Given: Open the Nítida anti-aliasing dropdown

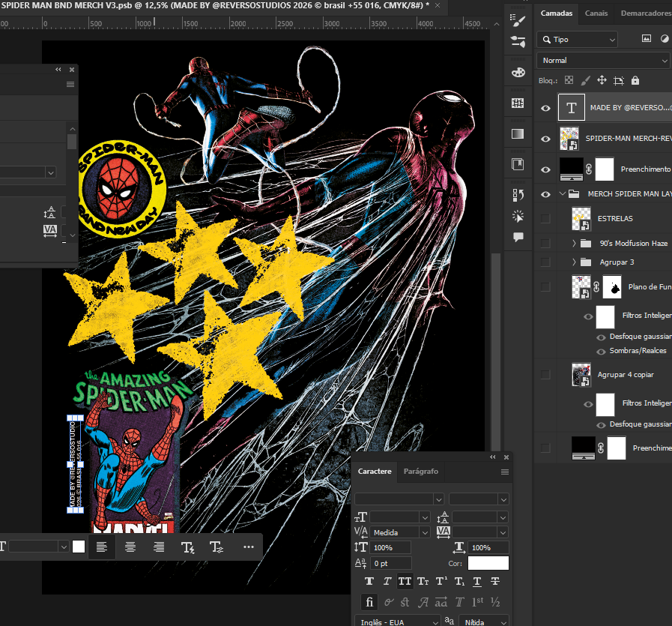Looking at the screenshot, I should click(x=484, y=622).
